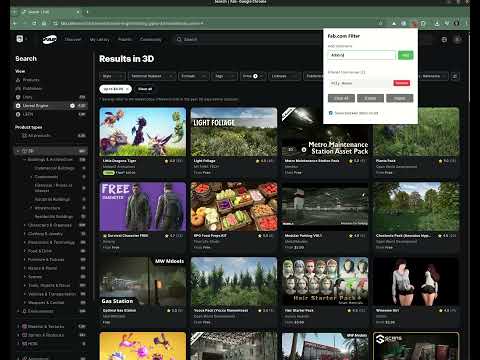
Task: Expand the Formats filter dropdown
Action: tap(193, 76)
